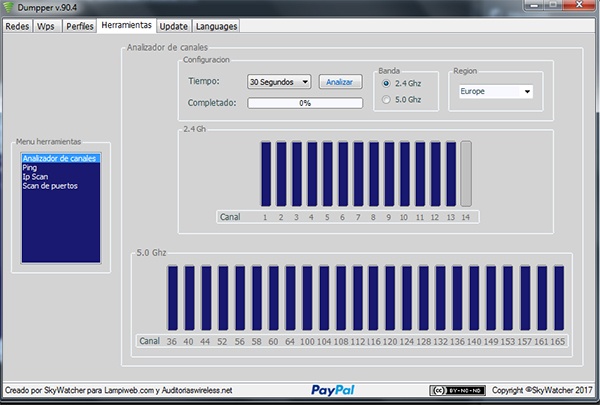
Task: Click the 5 GHz channel 36 bar
Action: [x=173, y=298]
